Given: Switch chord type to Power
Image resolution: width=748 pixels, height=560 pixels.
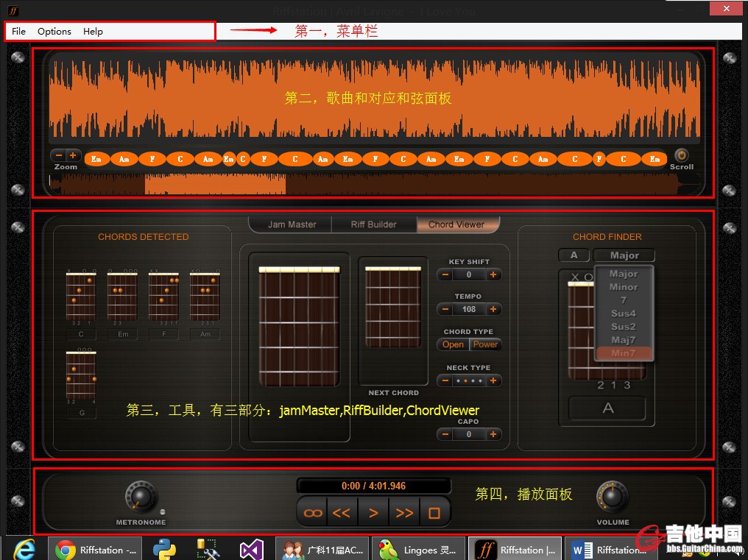Looking at the screenshot, I should click(x=485, y=344).
